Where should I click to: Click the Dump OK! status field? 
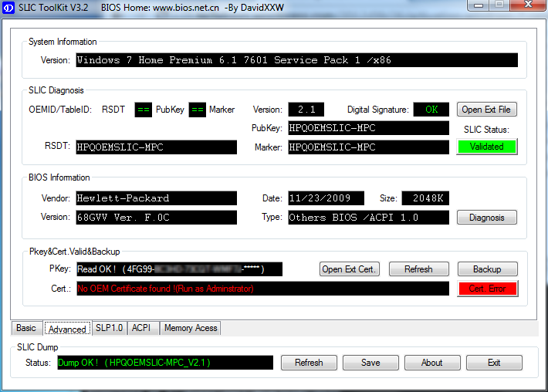click(165, 363)
